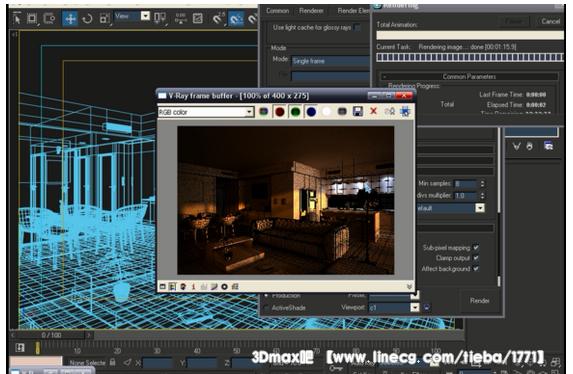Adjust the divs multiplier spinner arrows

tap(482, 196)
